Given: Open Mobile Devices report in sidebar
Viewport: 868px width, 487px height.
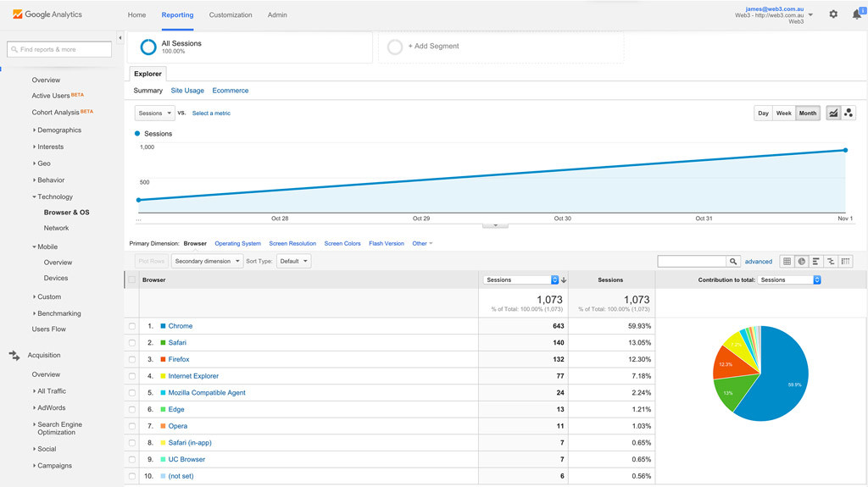Looking at the screenshot, I should tap(56, 278).
